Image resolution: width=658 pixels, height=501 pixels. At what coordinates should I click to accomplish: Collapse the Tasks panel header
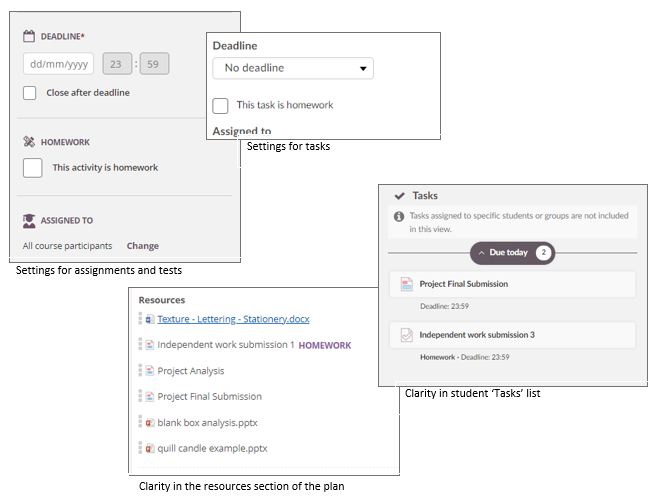click(400, 196)
